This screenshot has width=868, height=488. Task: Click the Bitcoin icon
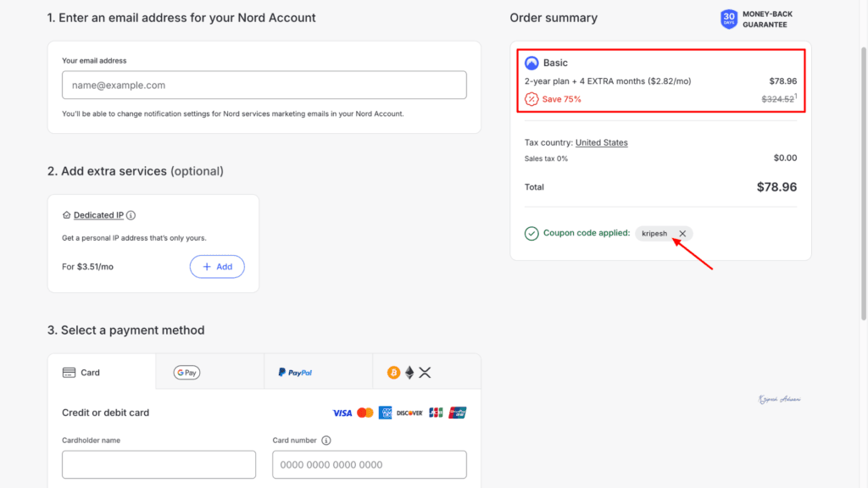point(393,373)
